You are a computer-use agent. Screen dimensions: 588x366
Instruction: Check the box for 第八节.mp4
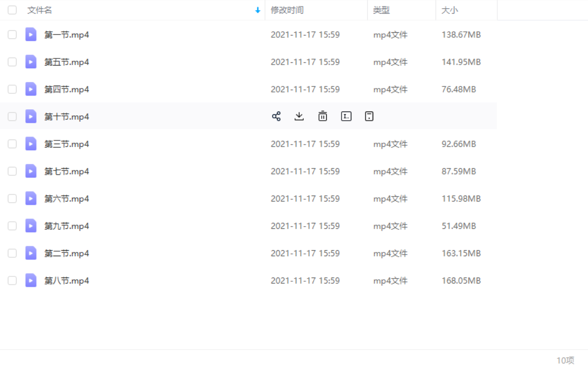click(12, 281)
